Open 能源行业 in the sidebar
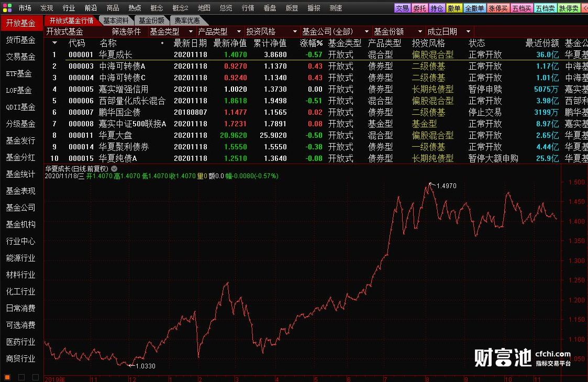Screen dimensions: 588x382 (20, 258)
